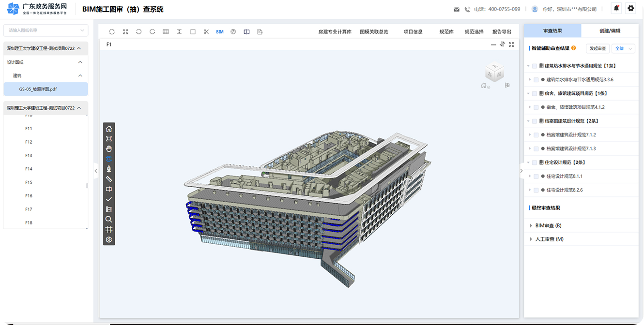Open the 规范库 menu item
644x325 pixels.
click(446, 32)
